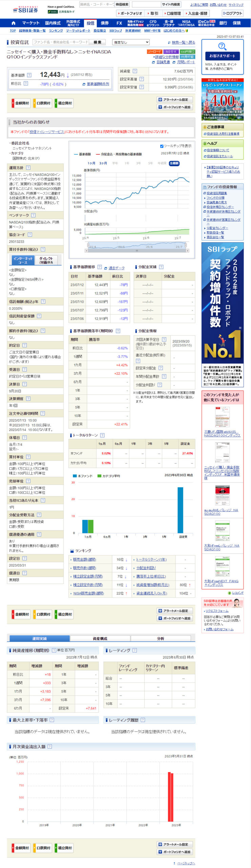Uncheck the ツールチップを表示 checkbox

tap(162, 146)
